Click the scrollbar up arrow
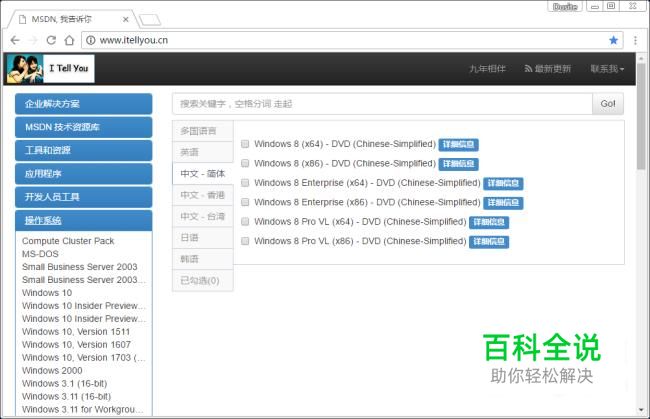 pos(641,58)
